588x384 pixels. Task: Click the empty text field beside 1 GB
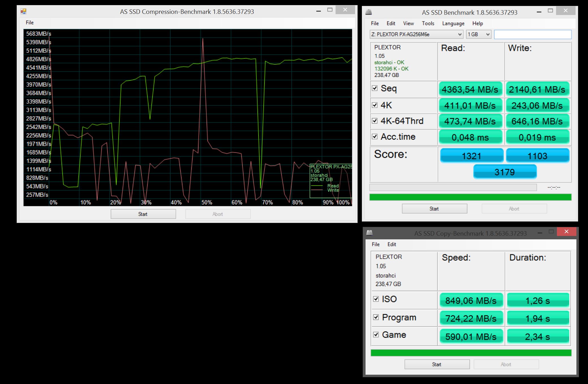[533, 34]
